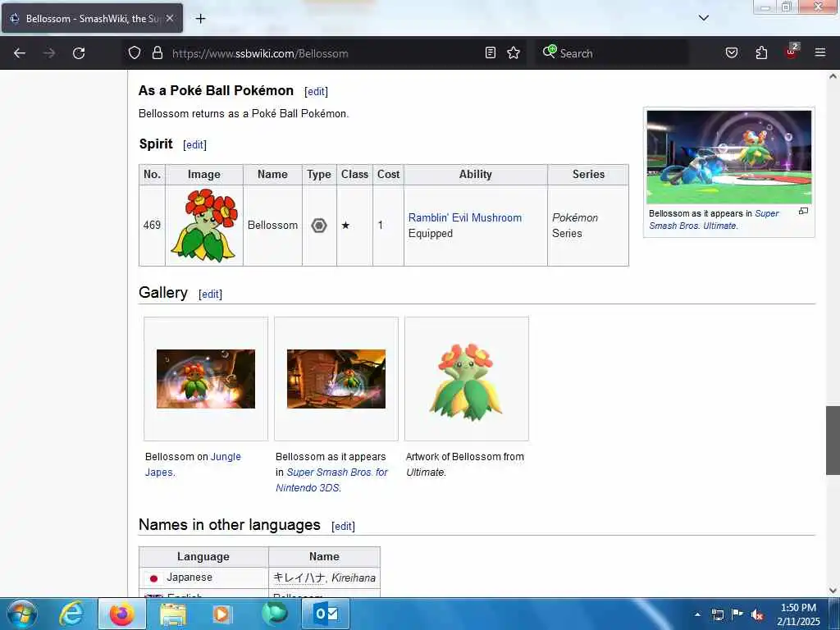Click the Kireihana name cell
Image resolution: width=840 pixels, height=630 pixels.
pyautogui.click(x=324, y=577)
